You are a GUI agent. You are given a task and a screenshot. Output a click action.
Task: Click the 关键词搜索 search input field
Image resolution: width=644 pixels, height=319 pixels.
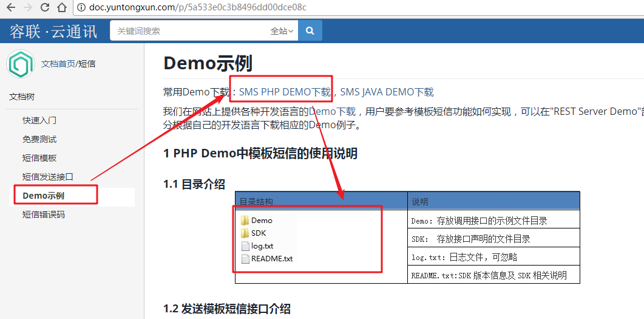pos(188,31)
